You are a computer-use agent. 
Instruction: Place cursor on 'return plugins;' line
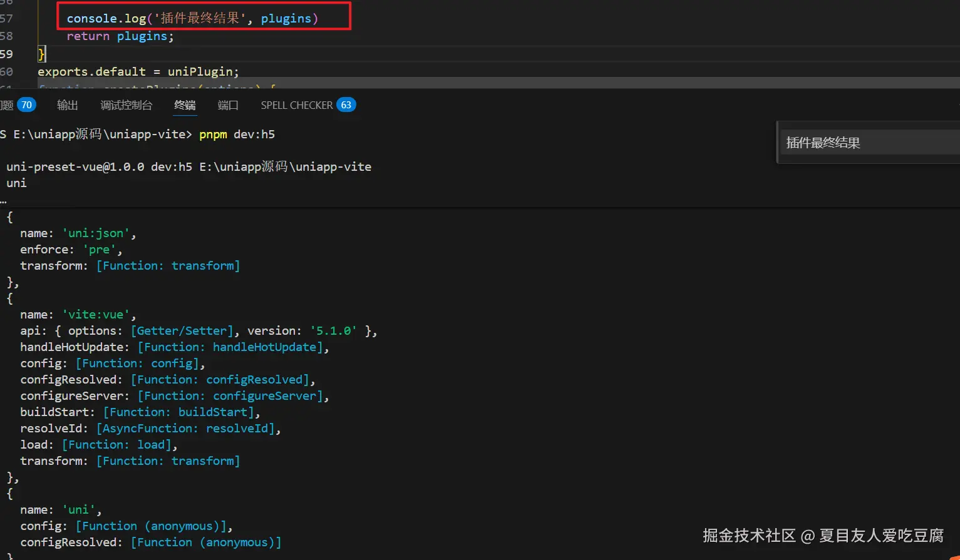(120, 36)
